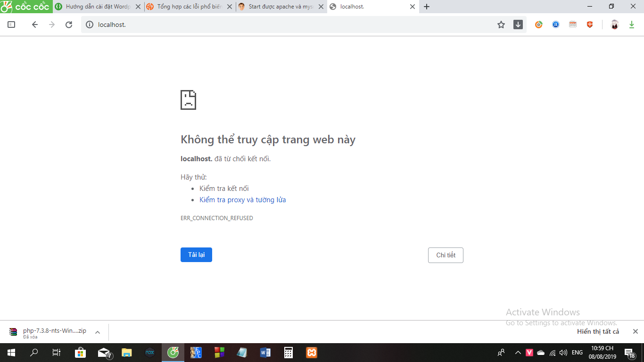Open XAMPP from the taskbar
644x362 pixels.
[311, 353]
